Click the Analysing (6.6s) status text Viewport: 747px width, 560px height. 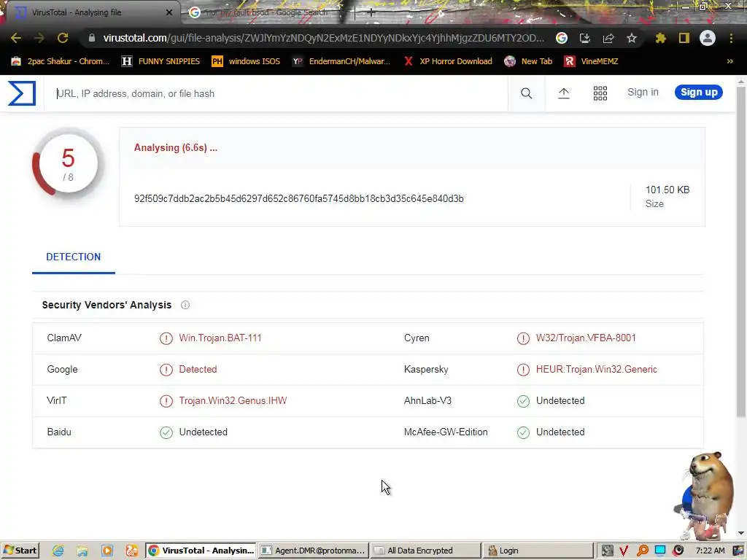tap(175, 147)
